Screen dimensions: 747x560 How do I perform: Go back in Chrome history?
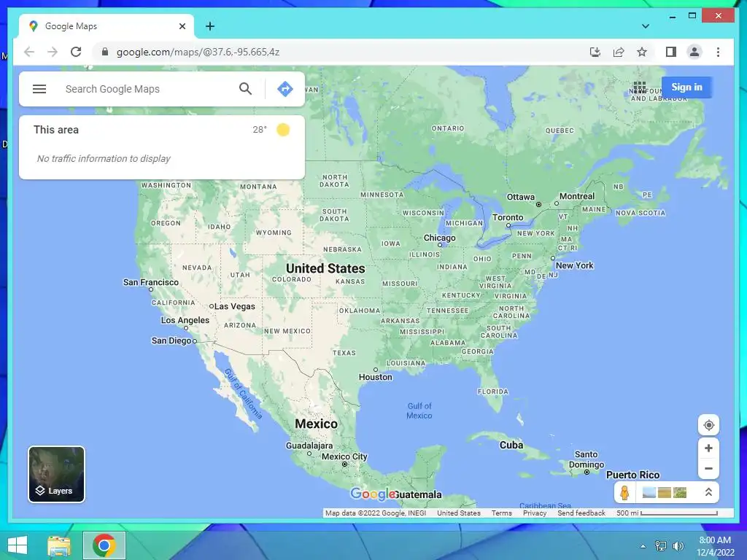pos(29,52)
